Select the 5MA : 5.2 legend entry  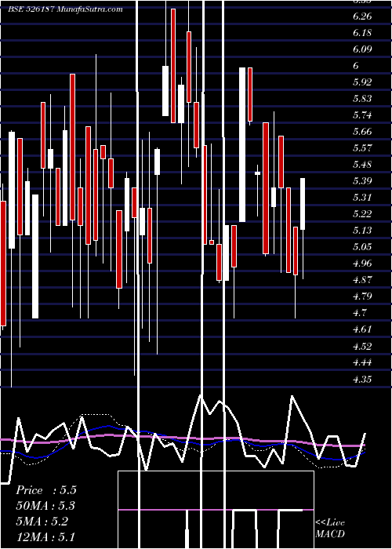coord(42,522)
